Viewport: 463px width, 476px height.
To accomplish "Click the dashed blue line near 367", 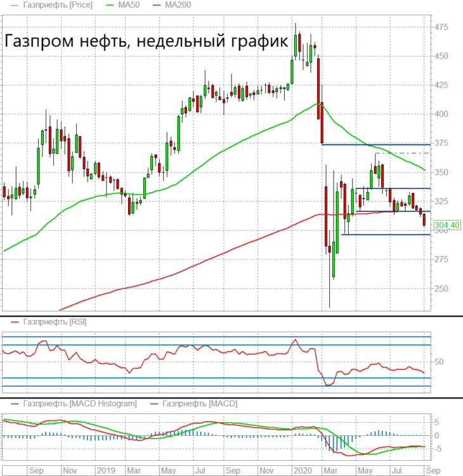I will coord(402,153).
